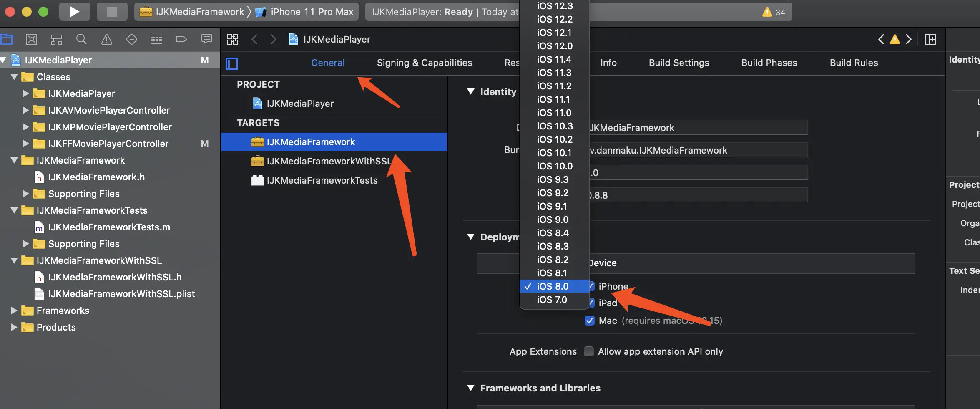980x409 pixels.
Task: Click the issue warning icon in jump bar
Action: click(x=895, y=39)
